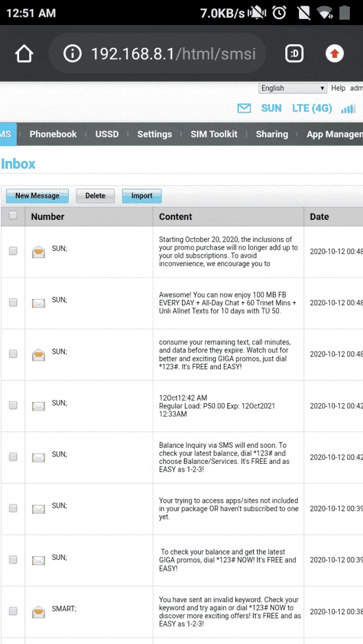Open the English language dropdown
The image size is (363, 644).
[293, 88]
